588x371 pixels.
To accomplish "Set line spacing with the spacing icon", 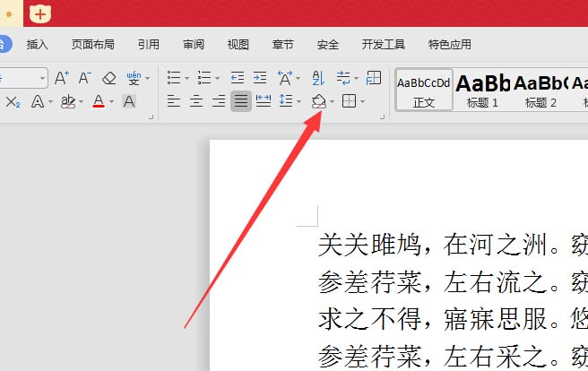I will tap(286, 101).
